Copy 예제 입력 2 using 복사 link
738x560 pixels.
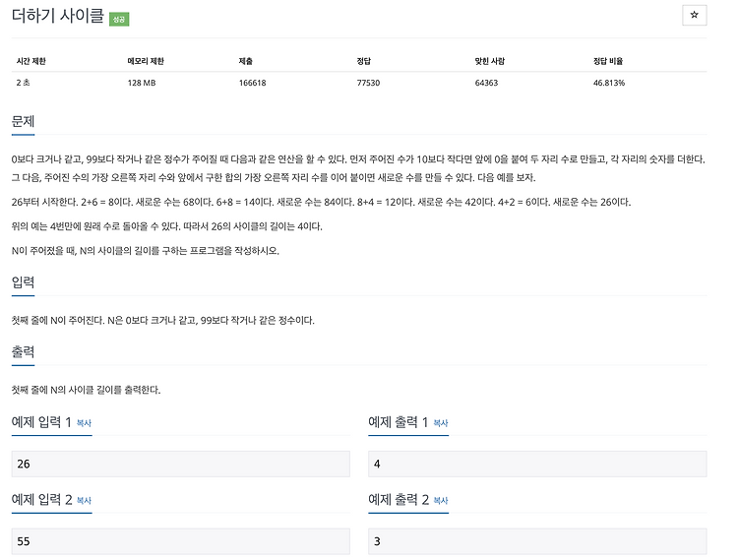(84, 500)
